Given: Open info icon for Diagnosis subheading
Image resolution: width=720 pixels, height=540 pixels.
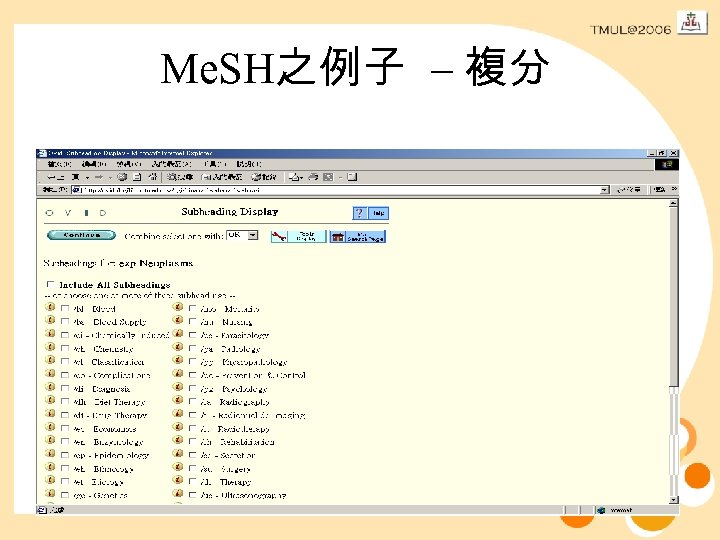Looking at the screenshot, I should click(x=50, y=387).
